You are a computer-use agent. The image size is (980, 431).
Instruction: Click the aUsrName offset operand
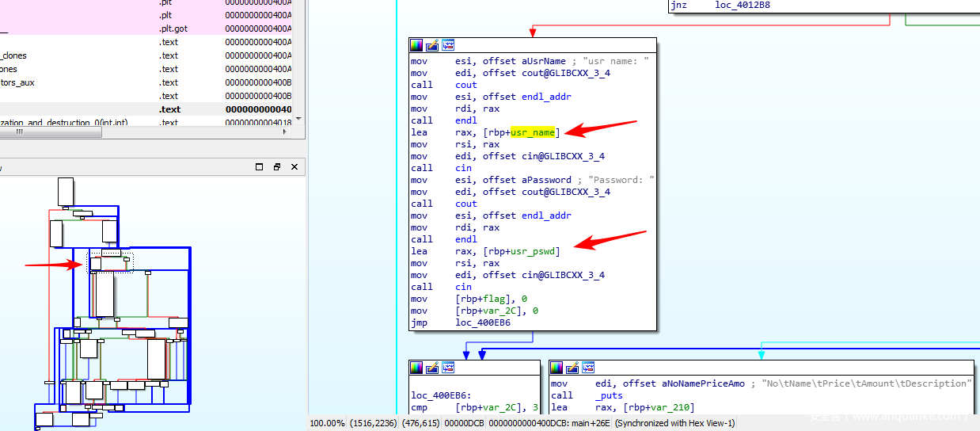(x=544, y=61)
